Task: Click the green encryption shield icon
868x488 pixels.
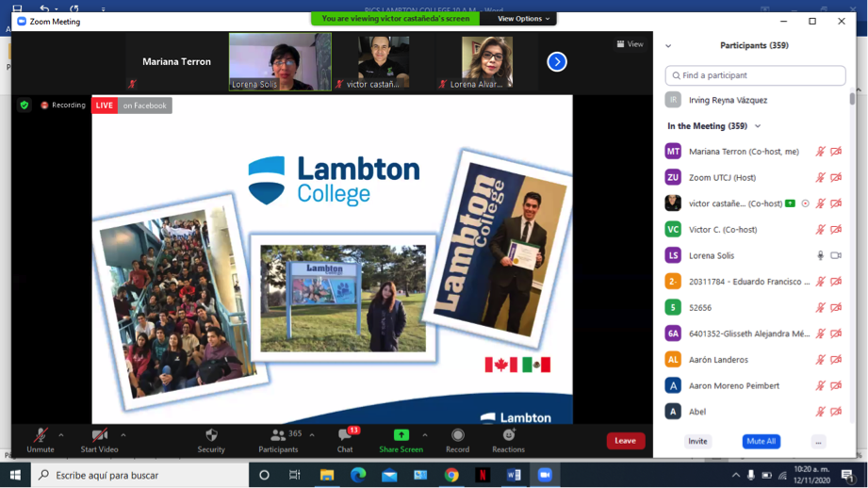Action: click(24, 106)
